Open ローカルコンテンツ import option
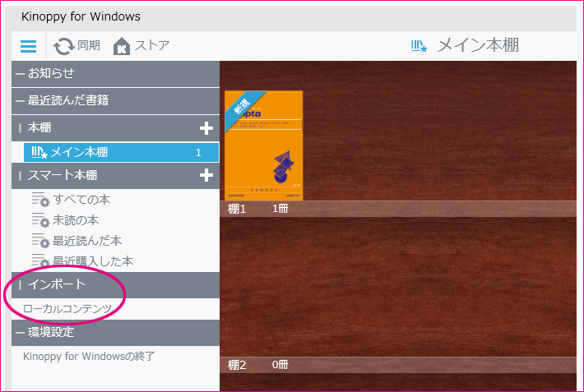 [x=67, y=309]
